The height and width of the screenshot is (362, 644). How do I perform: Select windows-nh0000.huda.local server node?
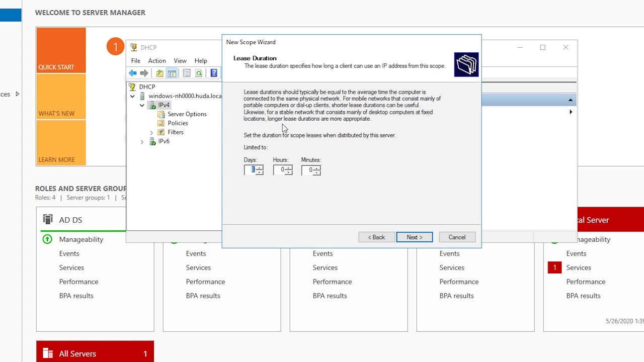(x=185, y=96)
